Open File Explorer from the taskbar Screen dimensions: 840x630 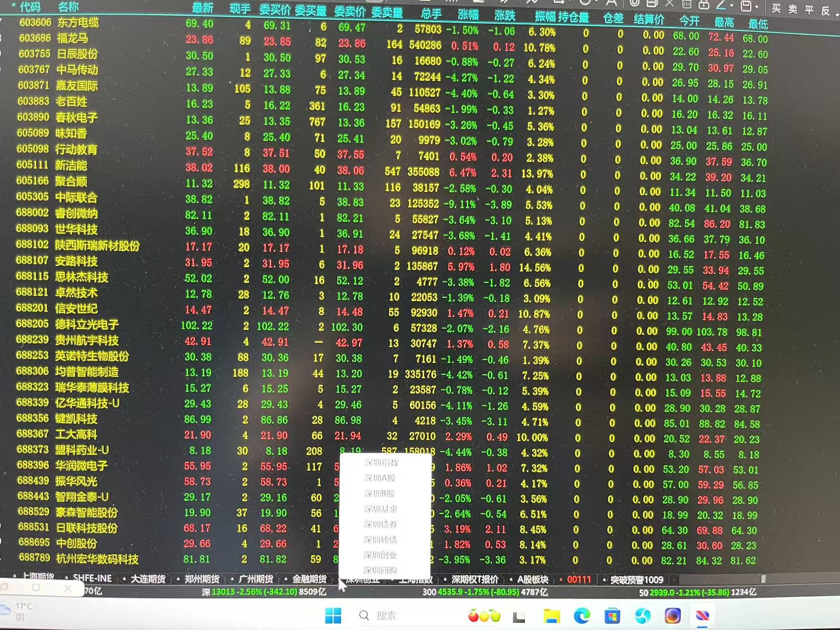[551, 616]
